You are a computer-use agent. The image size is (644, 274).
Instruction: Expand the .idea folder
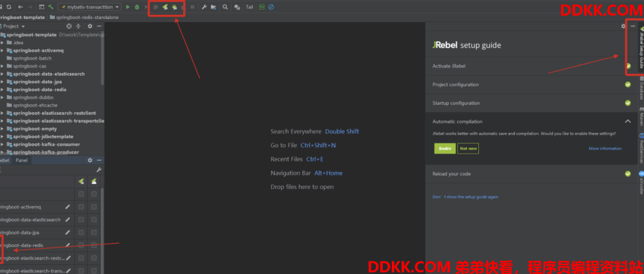2,43
